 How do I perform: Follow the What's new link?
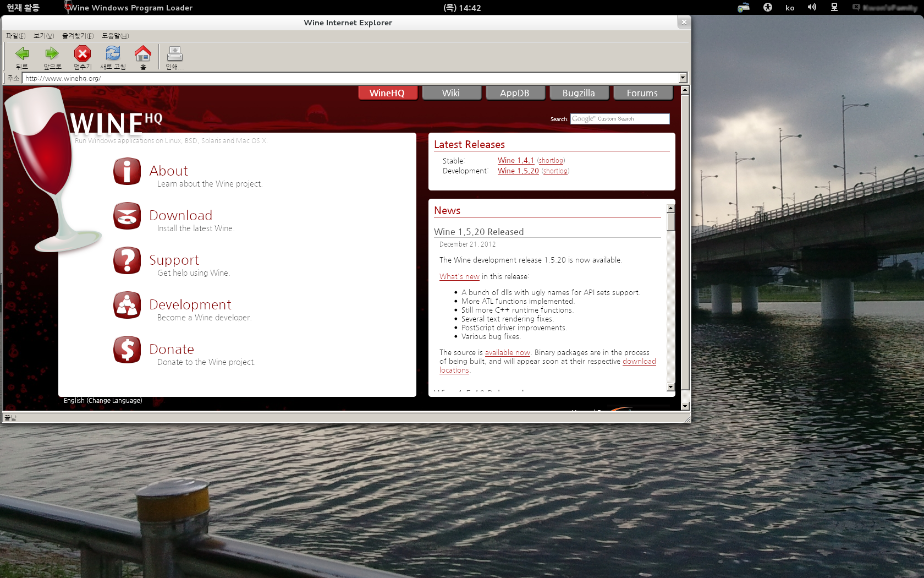[459, 277]
